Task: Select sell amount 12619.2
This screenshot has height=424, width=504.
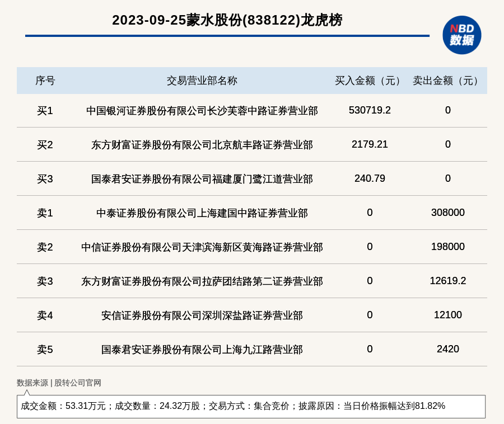Action: 448,281
